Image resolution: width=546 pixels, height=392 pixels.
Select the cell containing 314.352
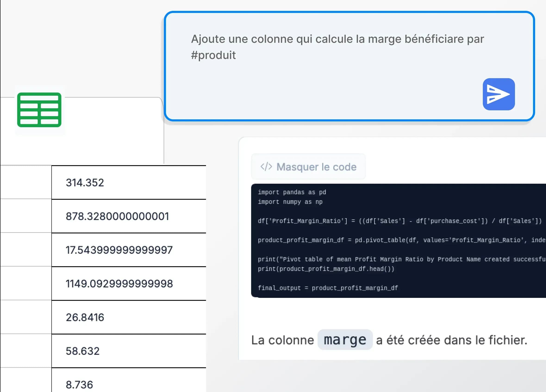pyautogui.click(x=129, y=182)
